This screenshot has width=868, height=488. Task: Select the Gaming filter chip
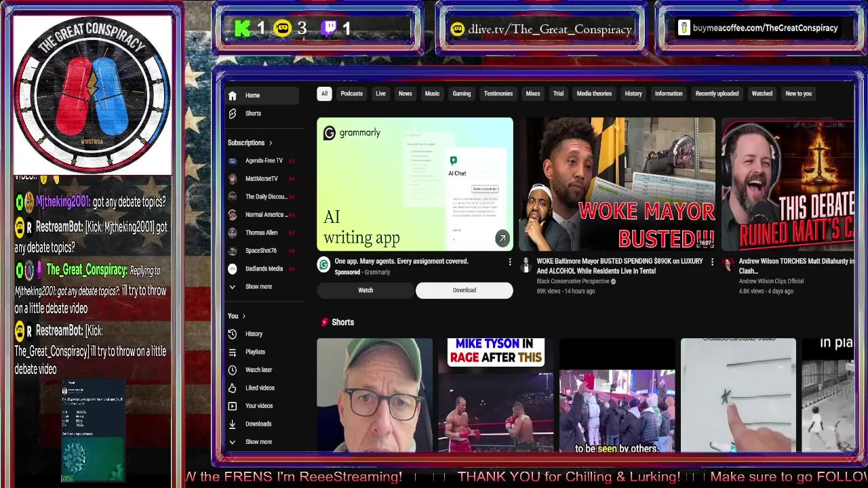pos(462,94)
